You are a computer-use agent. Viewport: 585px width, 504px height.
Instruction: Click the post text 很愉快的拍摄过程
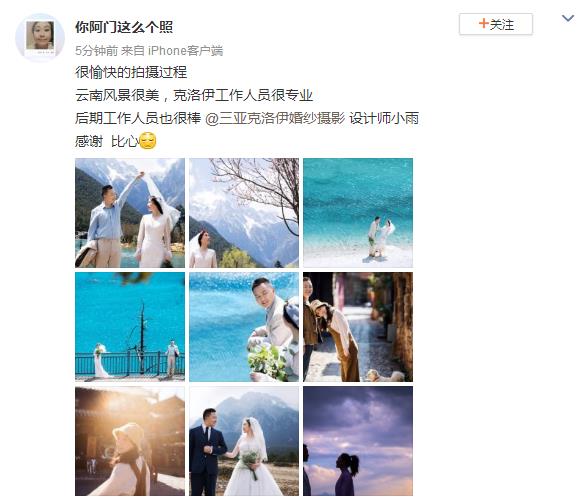[131, 72]
